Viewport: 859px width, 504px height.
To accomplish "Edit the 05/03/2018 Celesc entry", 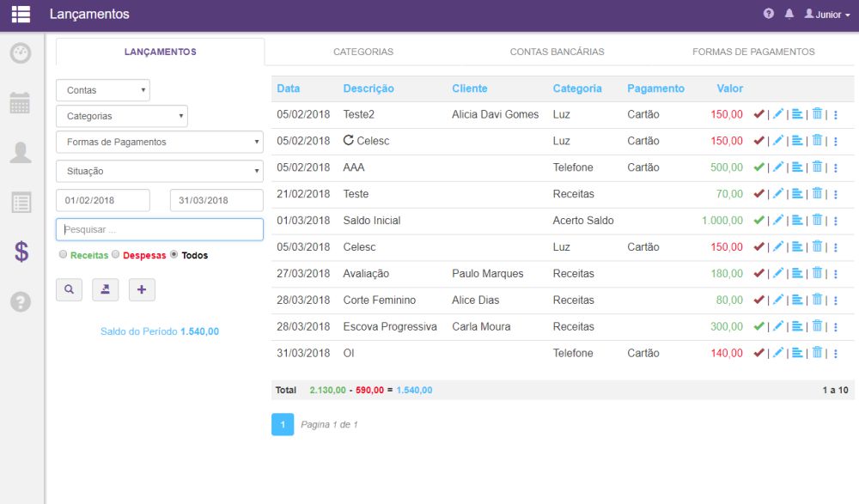I will coord(778,246).
